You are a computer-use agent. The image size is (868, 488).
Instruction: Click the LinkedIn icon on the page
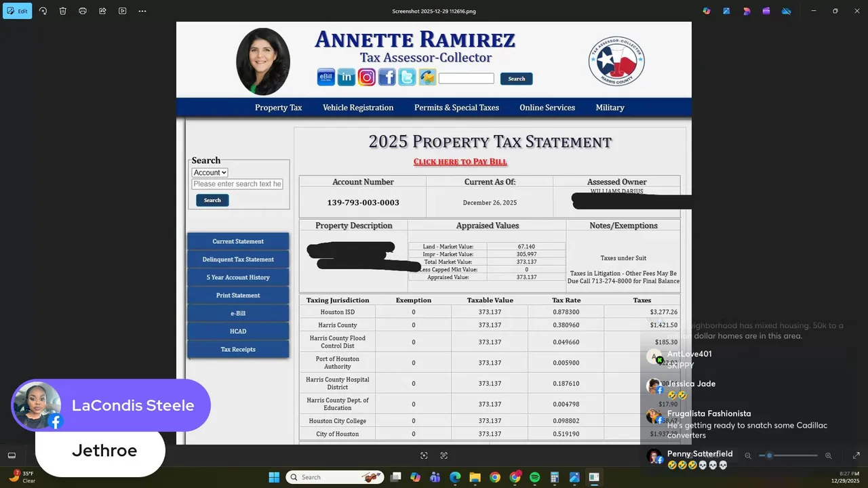346,77
